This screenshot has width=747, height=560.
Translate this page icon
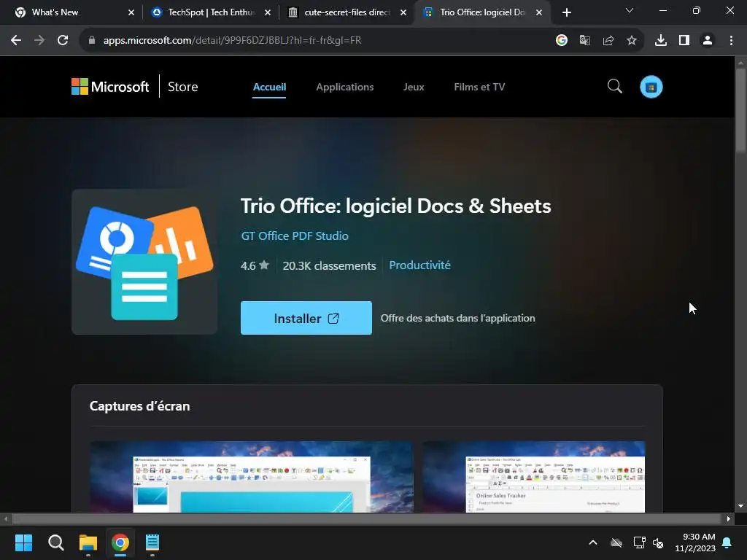point(585,41)
